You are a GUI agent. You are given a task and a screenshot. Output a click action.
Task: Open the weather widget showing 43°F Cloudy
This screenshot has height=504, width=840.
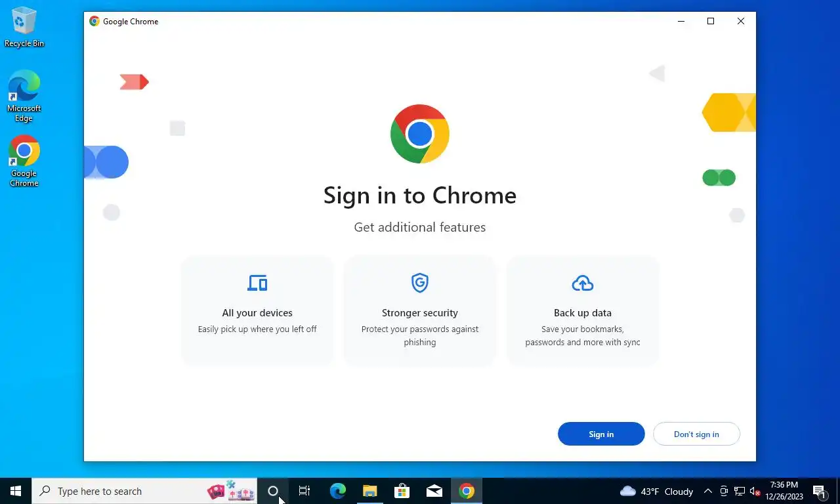coord(657,491)
